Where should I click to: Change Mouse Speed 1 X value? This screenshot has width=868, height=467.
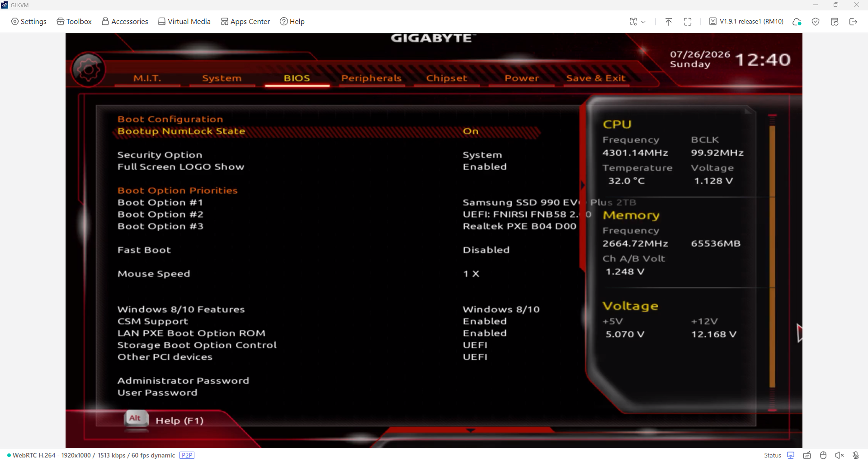(471, 274)
